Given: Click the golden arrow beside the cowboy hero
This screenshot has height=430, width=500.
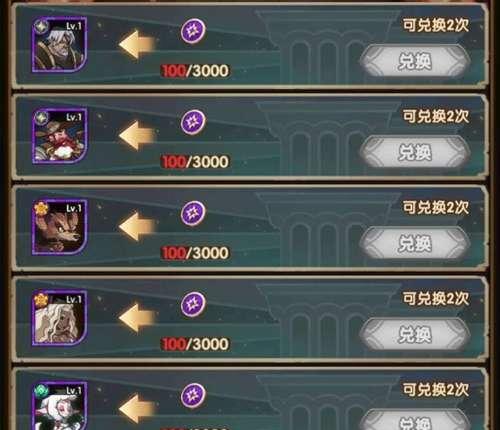Looking at the screenshot, I should pos(137,136).
